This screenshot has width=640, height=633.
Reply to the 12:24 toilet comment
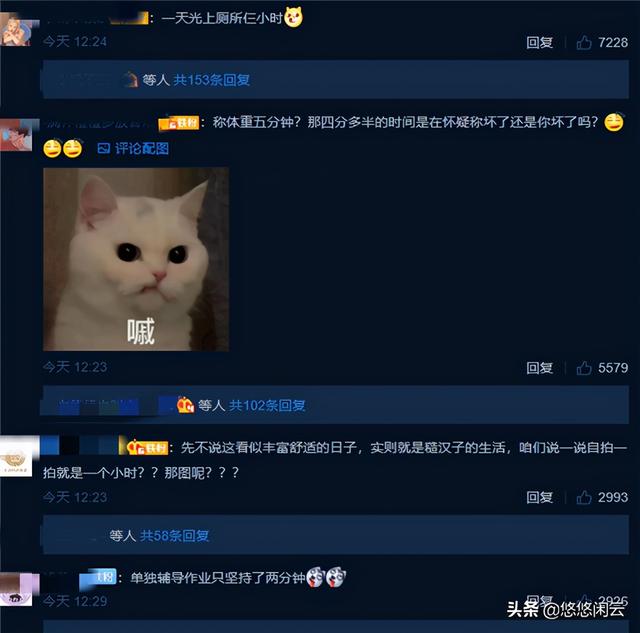point(540,42)
